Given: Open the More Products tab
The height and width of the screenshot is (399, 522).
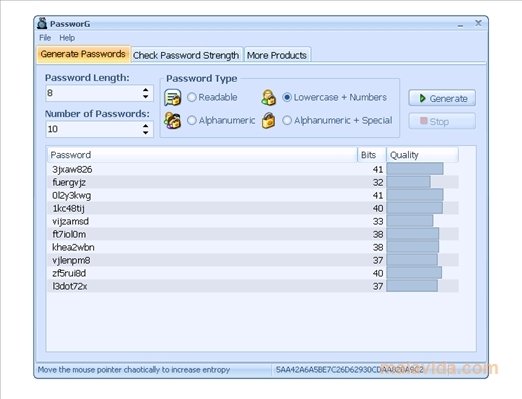Looking at the screenshot, I should 277,55.
